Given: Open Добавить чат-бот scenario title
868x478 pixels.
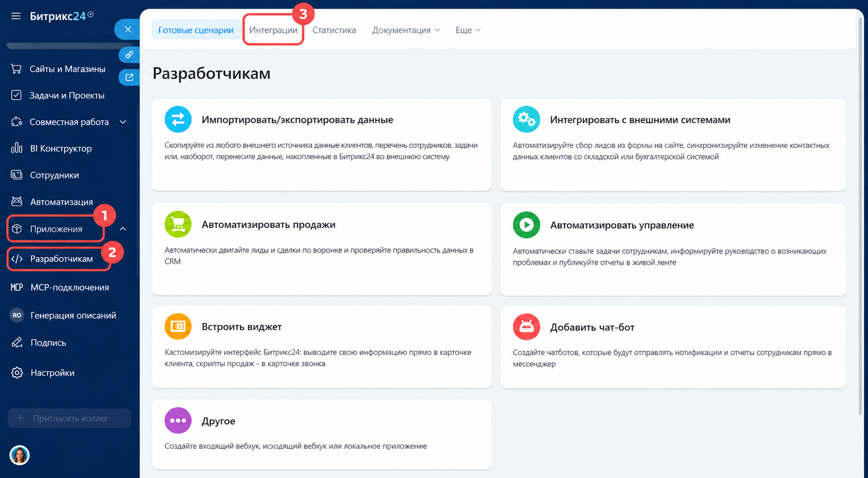Looking at the screenshot, I should (592, 327).
